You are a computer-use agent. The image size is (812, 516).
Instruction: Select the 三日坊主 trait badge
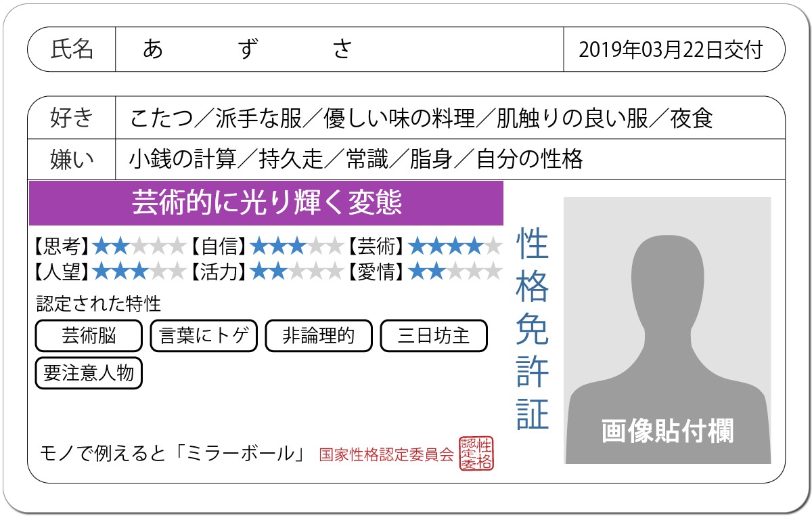click(434, 336)
